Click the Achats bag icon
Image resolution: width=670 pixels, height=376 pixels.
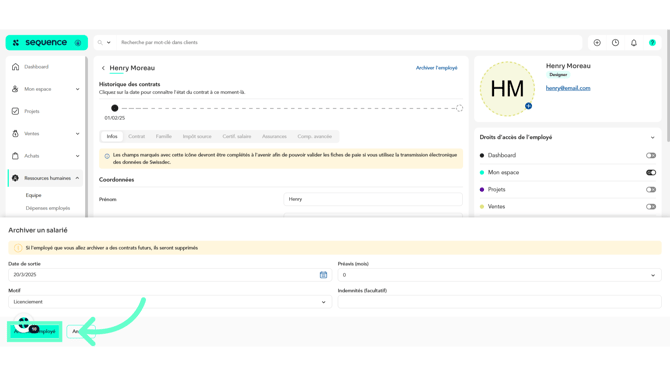point(15,156)
